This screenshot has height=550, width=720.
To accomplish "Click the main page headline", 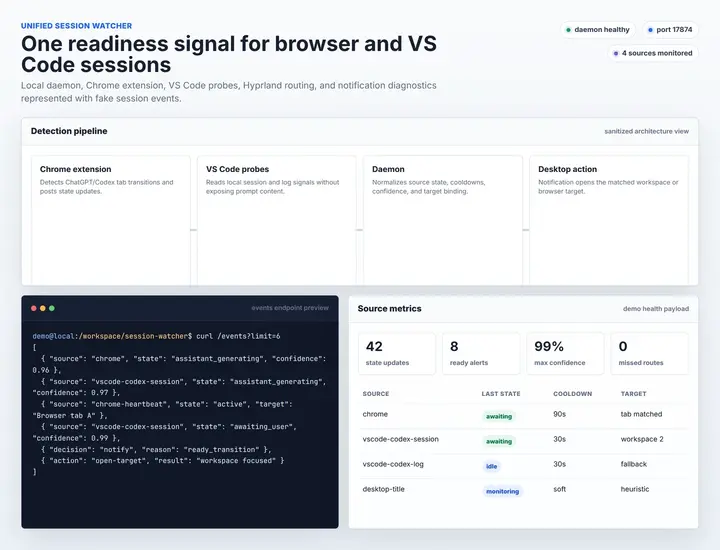I will click(x=229, y=54).
